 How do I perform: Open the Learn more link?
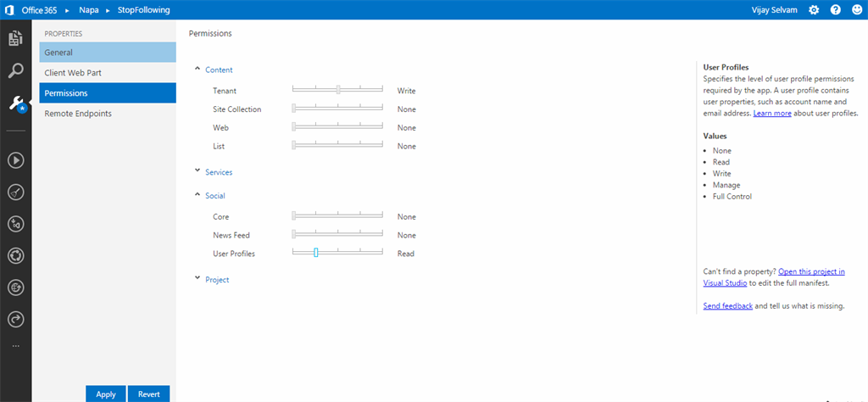click(x=771, y=113)
